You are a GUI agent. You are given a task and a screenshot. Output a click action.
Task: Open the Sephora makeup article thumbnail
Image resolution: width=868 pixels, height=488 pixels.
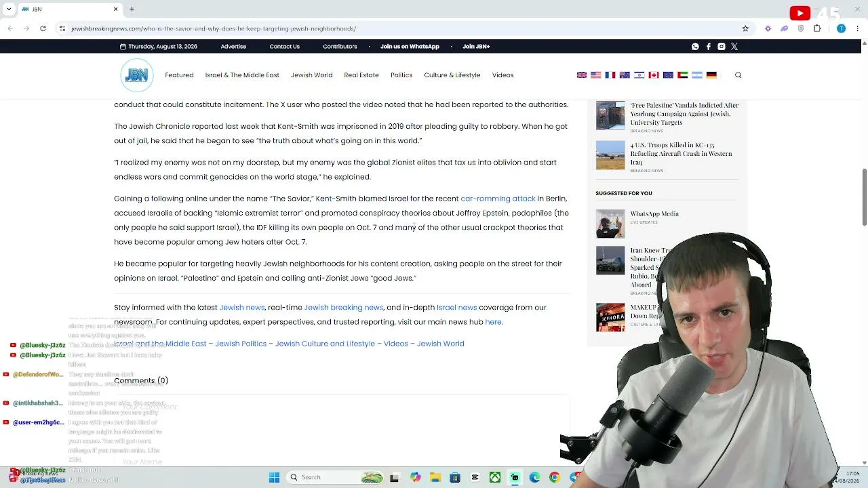click(x=610, y=317)
